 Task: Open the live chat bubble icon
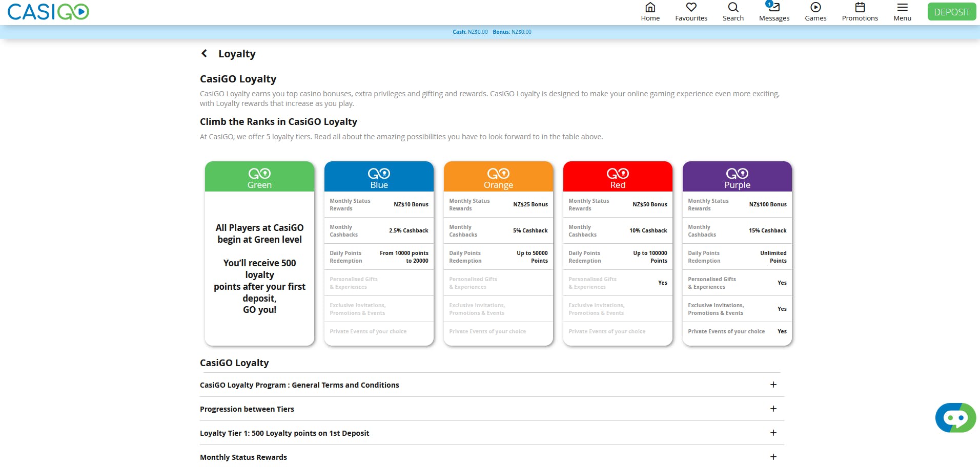[955, 418]
